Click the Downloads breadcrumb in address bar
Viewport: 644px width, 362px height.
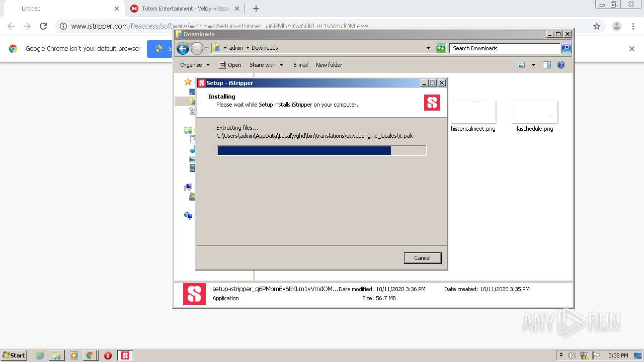coord(265,48)
